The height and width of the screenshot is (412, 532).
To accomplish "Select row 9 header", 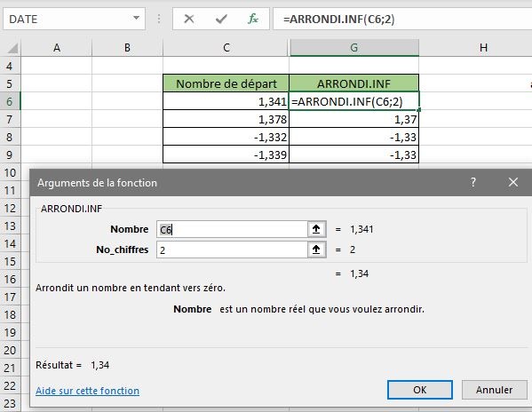I will click(x=10, y=154).
